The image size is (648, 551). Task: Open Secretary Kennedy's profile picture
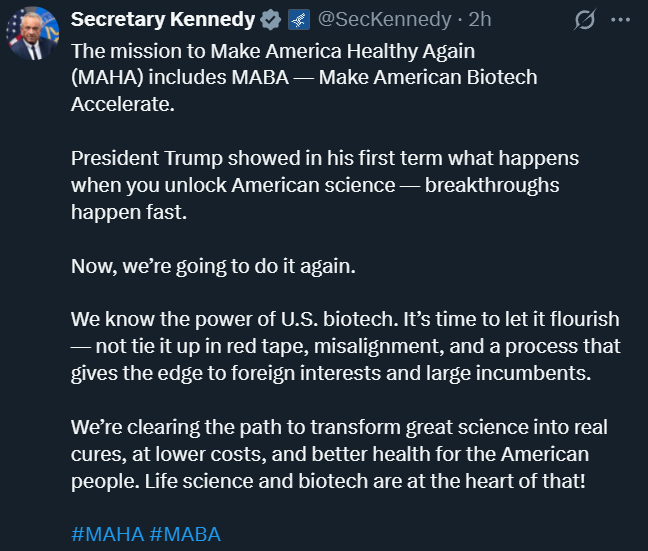click(32, 33)
